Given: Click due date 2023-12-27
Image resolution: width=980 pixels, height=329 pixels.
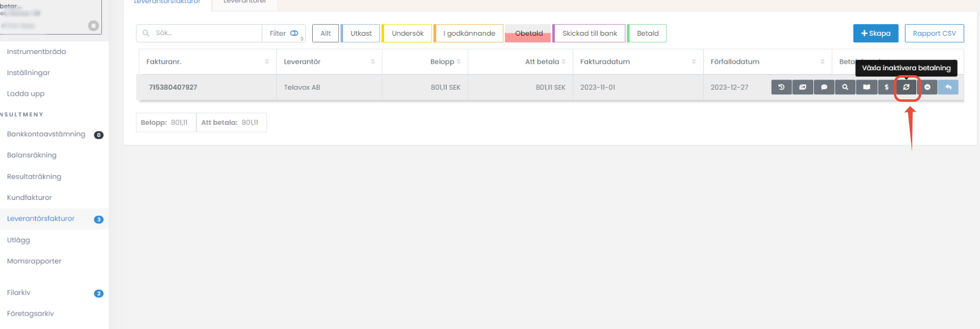Looking at the screenshot, I should pos(729,87).
